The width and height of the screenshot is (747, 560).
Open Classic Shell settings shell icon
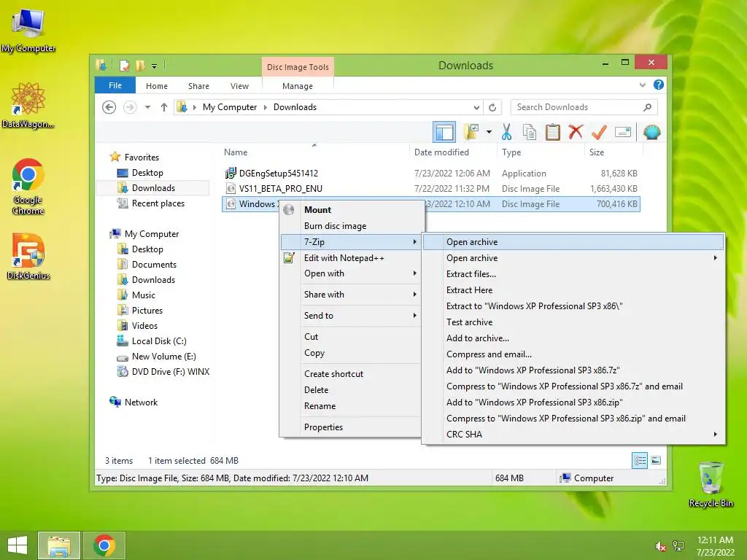(x=651, y=132)
